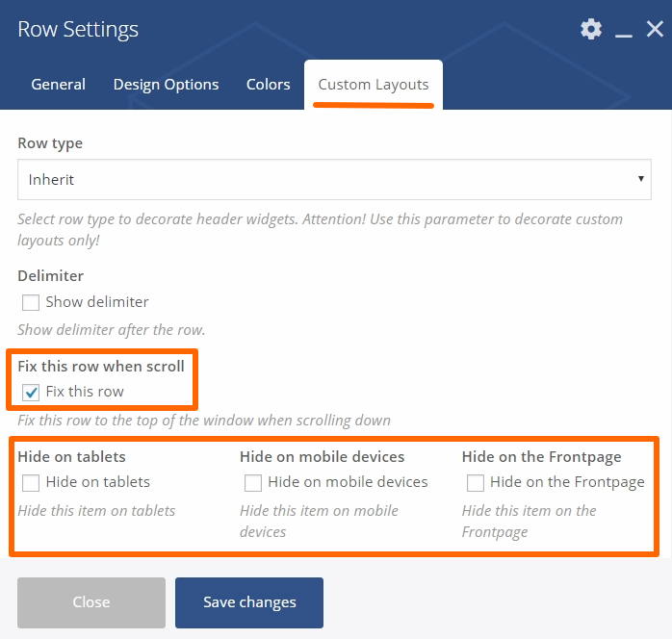672x639 pixels.
Task: Go to the Colors tab
Action: click(268, 85)
